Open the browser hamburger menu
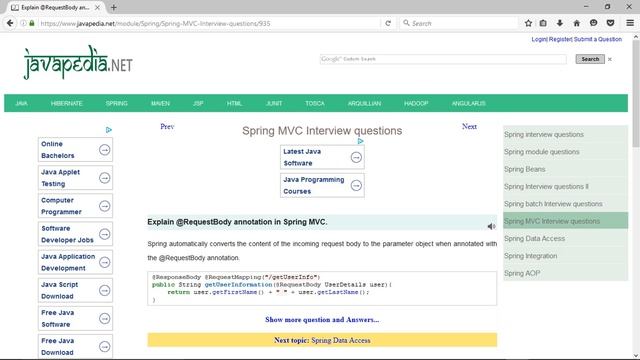 (630, 23)
